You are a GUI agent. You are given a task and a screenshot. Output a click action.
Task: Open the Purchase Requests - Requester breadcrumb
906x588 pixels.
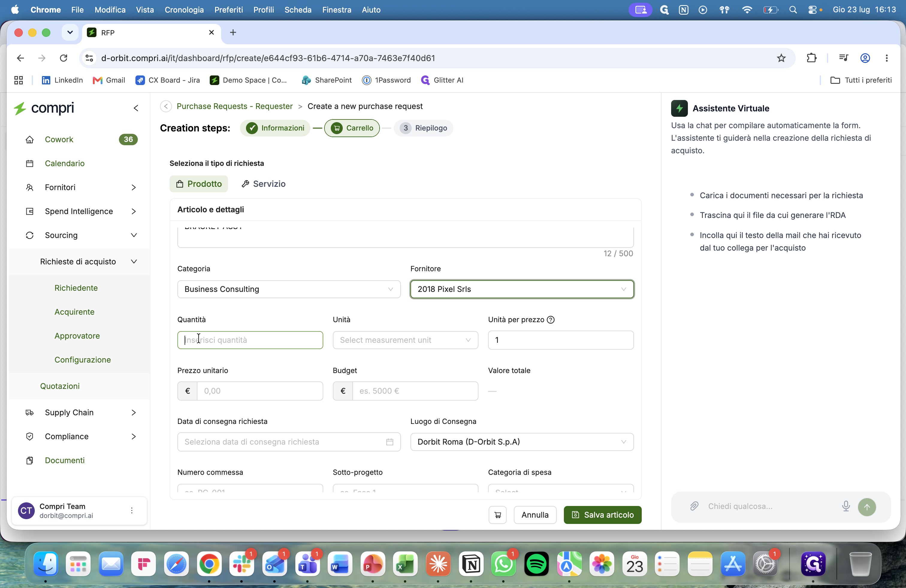click(x=235, y=107)
